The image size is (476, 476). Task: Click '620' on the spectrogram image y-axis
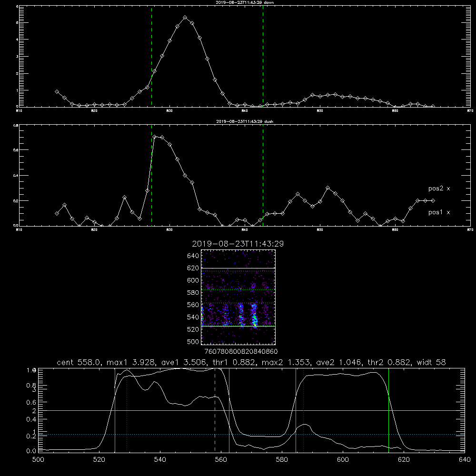point(193,268)
